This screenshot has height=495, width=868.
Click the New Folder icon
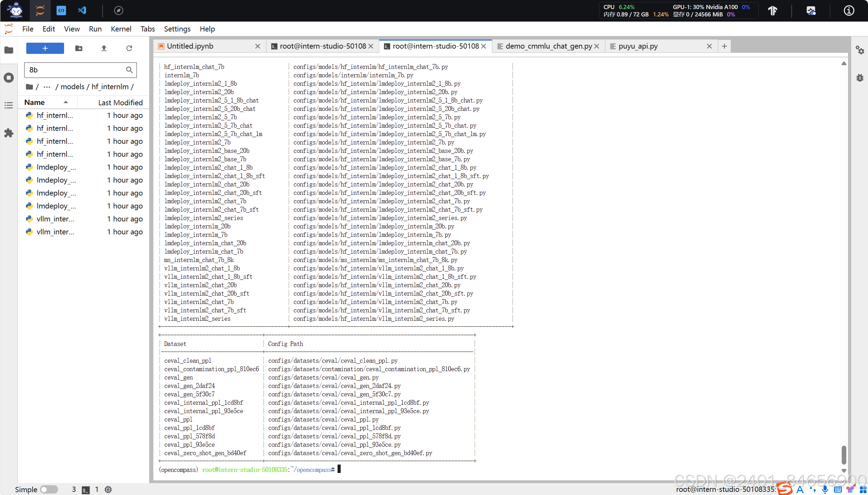tap(79, 48)
